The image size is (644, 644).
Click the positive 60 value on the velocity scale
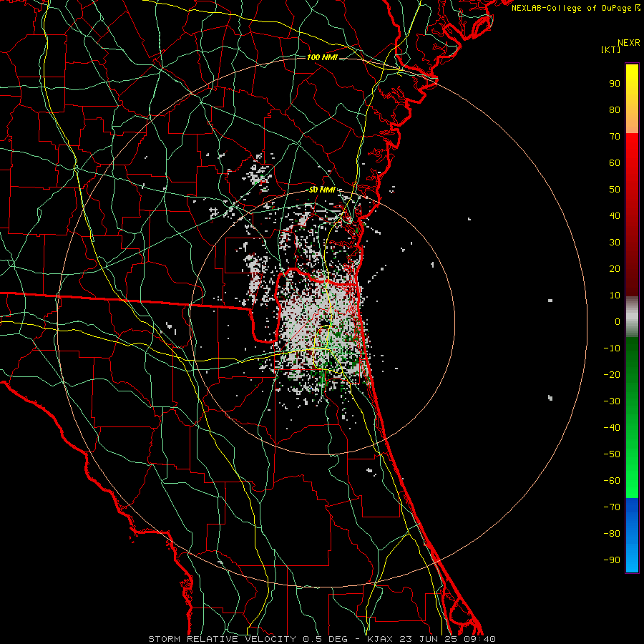click(615, 163)
